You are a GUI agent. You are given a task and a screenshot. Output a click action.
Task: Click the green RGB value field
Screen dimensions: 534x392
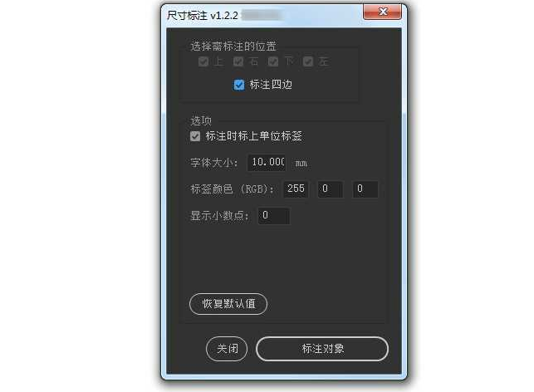(x=331, y=189)
